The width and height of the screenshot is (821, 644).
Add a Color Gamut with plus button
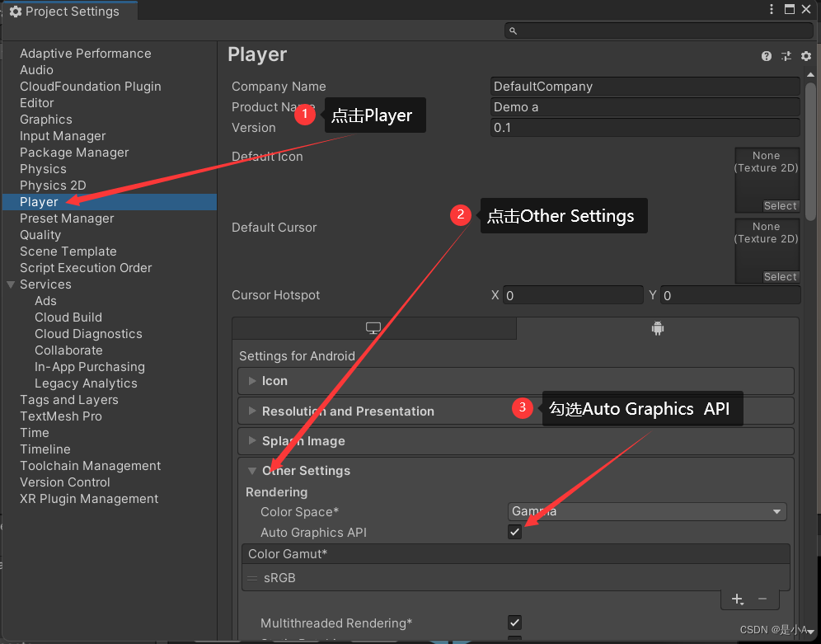coord(737,599)
